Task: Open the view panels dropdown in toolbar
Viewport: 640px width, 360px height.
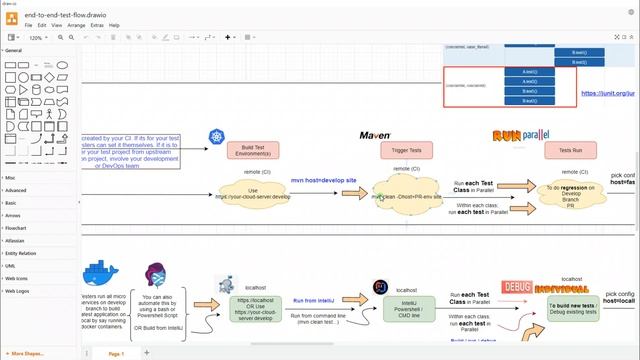Action: pyautogui.click(x=13, y=37)
